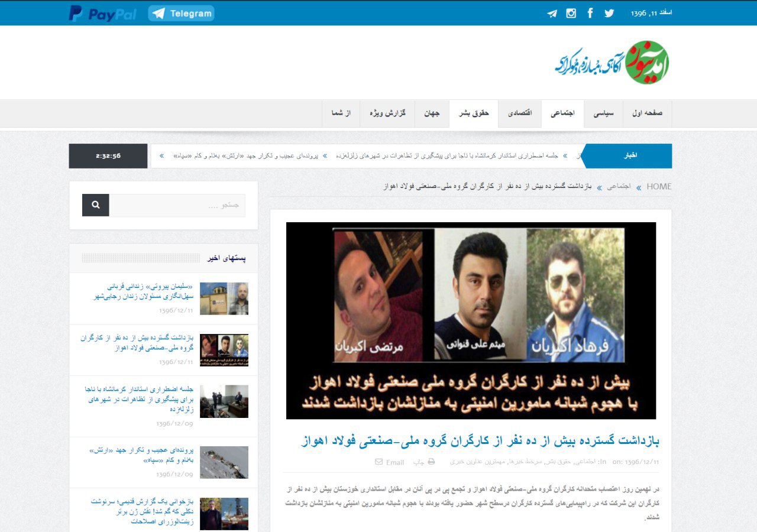
Task: Open the site logo homepage
Action: [612, 62]
